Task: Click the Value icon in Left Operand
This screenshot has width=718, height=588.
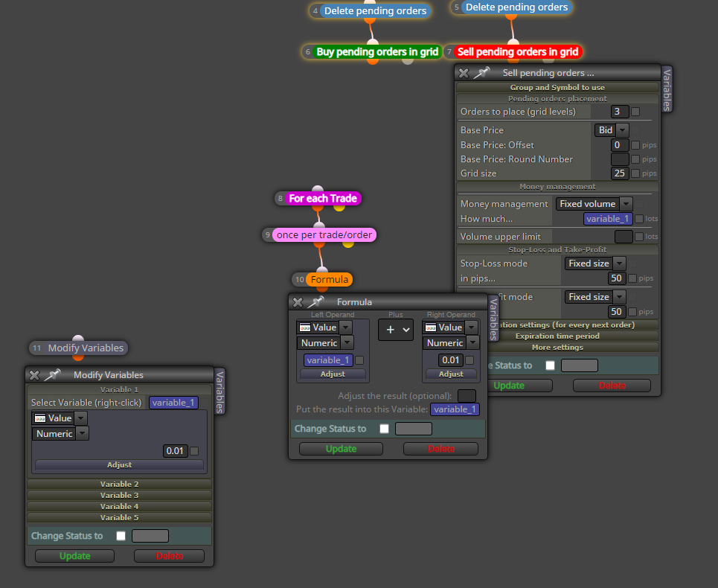Action: (305, 327)
